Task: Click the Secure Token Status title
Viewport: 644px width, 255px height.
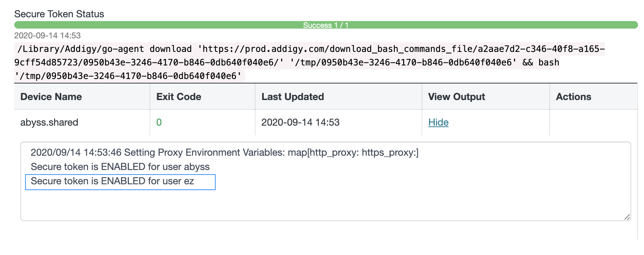Action: tap(59, 14)
